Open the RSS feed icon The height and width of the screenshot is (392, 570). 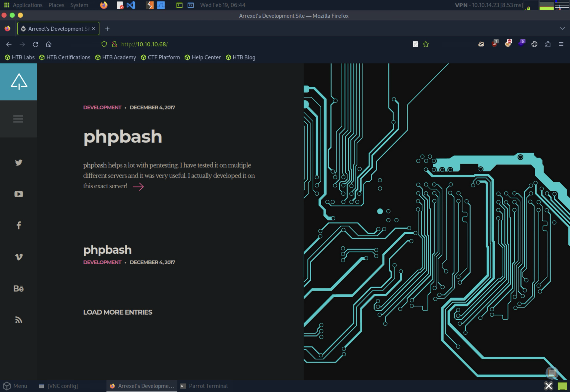tap(18, 320)
